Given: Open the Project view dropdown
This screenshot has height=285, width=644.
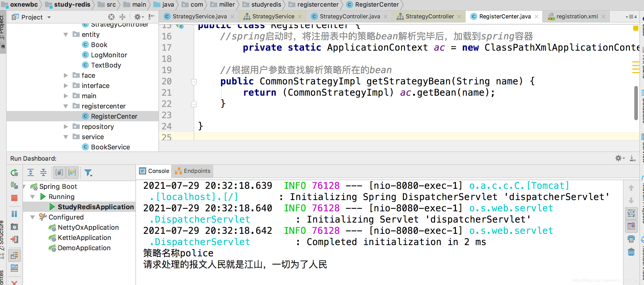Looking at the screenshot, I should 49,17.
